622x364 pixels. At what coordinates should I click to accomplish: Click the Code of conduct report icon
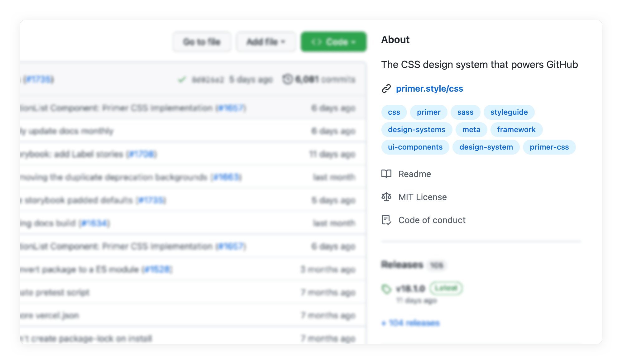pos(386,220)
